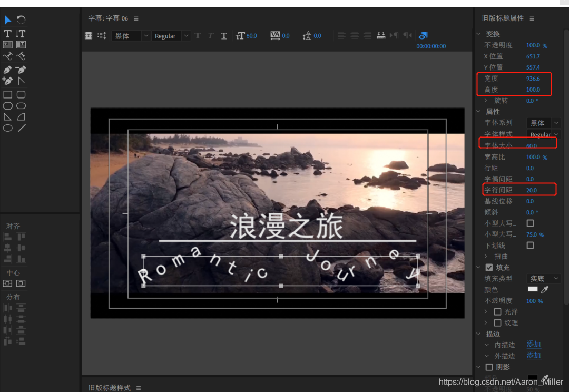Click the toolbar font size 60.0
Screen dimensions: 569x392
(x=251, y=36)
